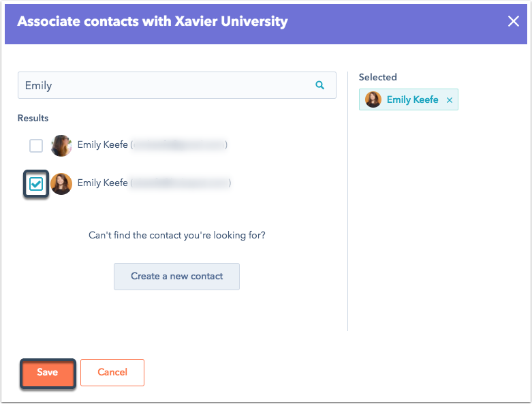Screen dimensions: 532x404
Task: Click the blurred email of second result
Action: pos(181,183)
